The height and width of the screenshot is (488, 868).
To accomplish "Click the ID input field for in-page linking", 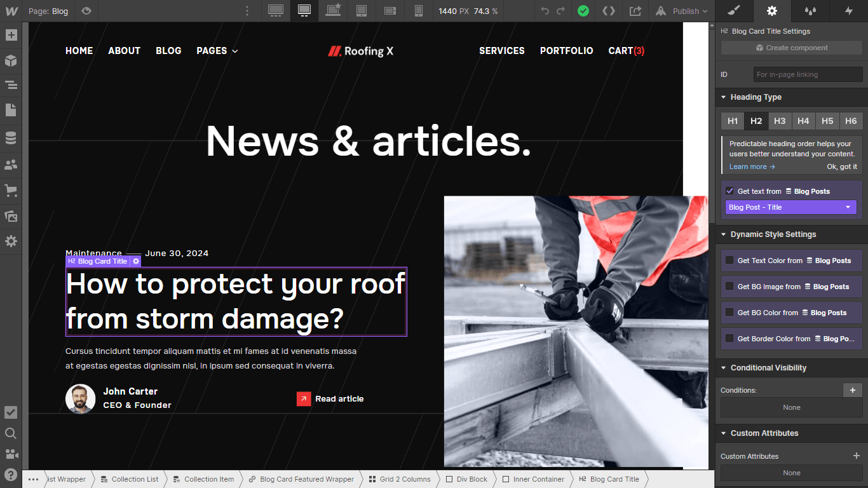I will click(x=807, y=74).
